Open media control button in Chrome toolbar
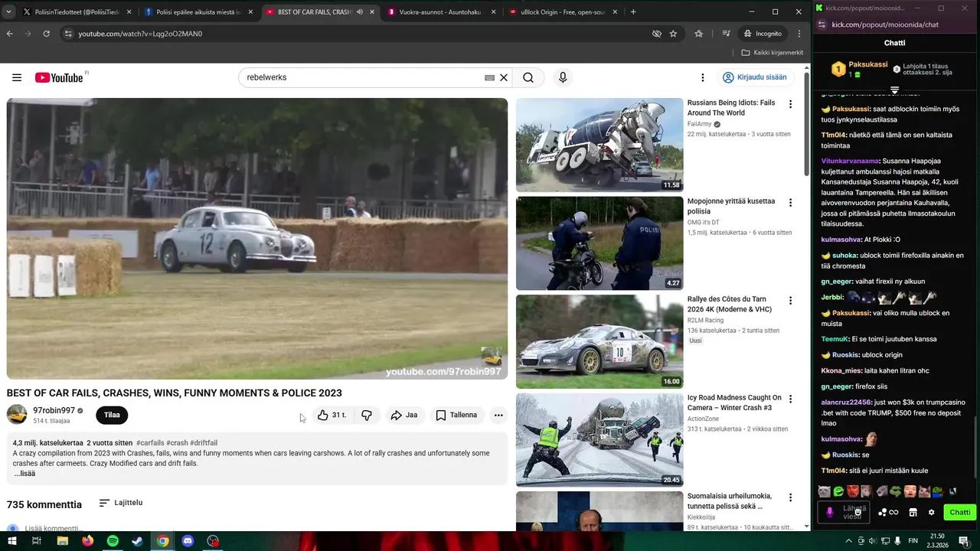 pos(727,34)
